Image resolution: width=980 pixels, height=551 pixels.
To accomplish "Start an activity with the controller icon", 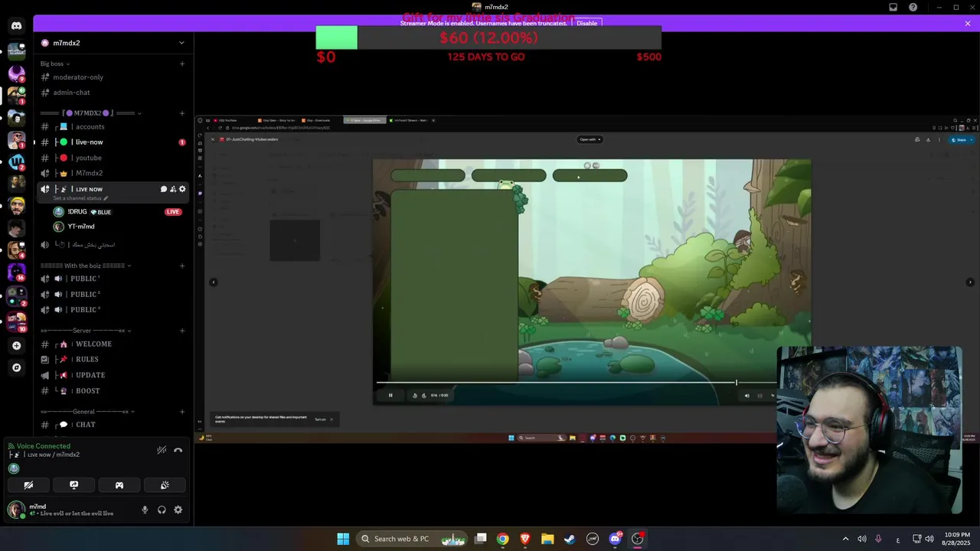I will pos(119,485).
